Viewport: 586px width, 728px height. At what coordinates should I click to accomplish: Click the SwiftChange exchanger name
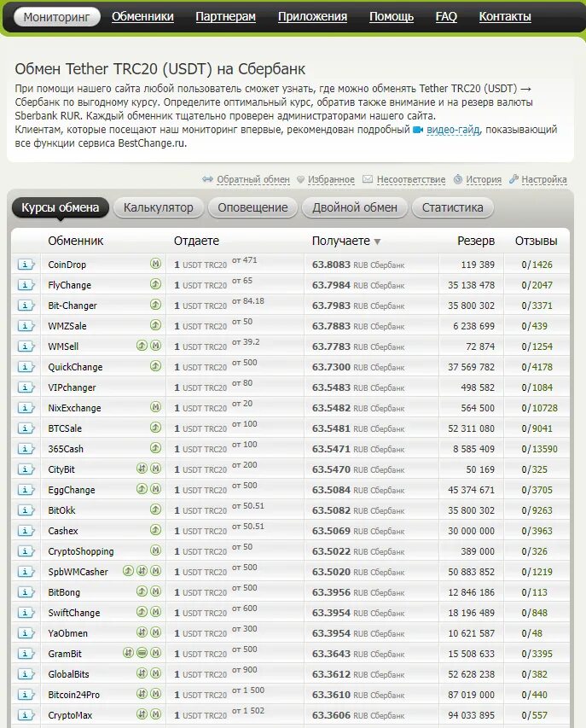[73, 613]
